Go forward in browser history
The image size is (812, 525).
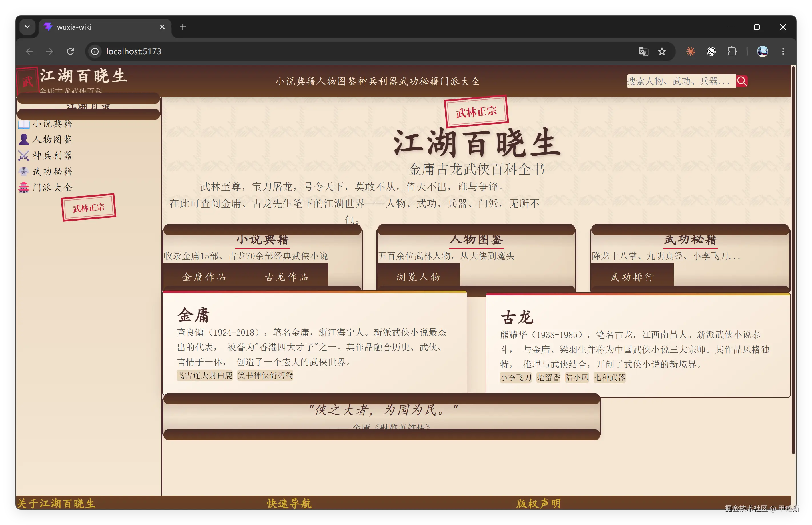coord(50,51)
